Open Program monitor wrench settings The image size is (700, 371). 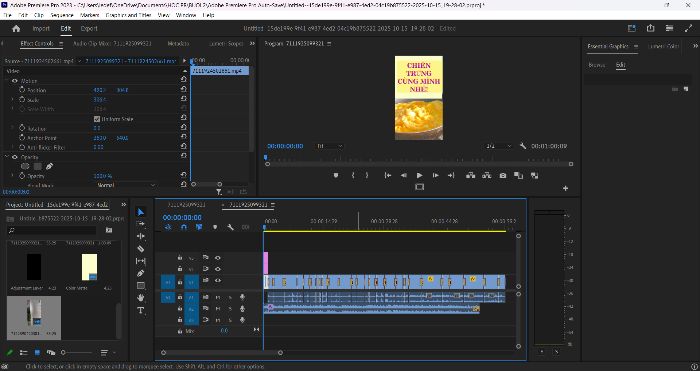click(523, 146)
